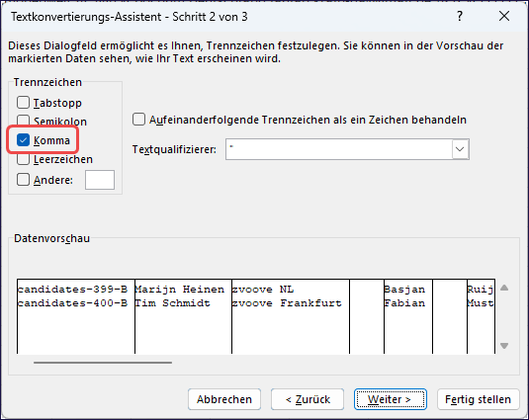Image resolution: width=529 pixels, height=420 pixels.
Task: Select the zvoove Frankfurt preview column
Action: click(291, 316)
